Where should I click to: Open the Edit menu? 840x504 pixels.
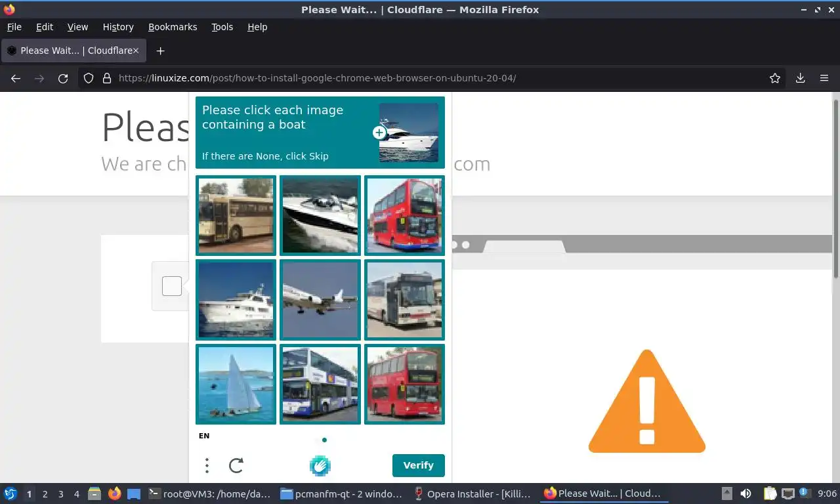(x=45, y=27)
